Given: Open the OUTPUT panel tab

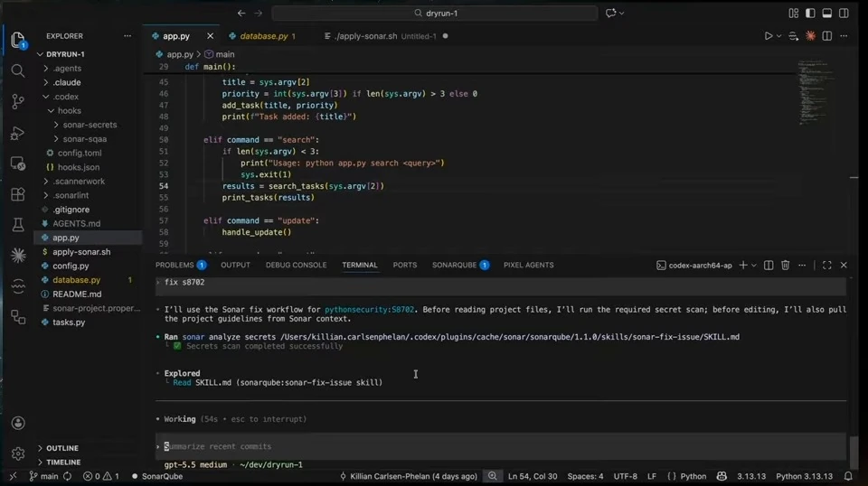Looking at the screenshot, I should click(x=235, y=266).
